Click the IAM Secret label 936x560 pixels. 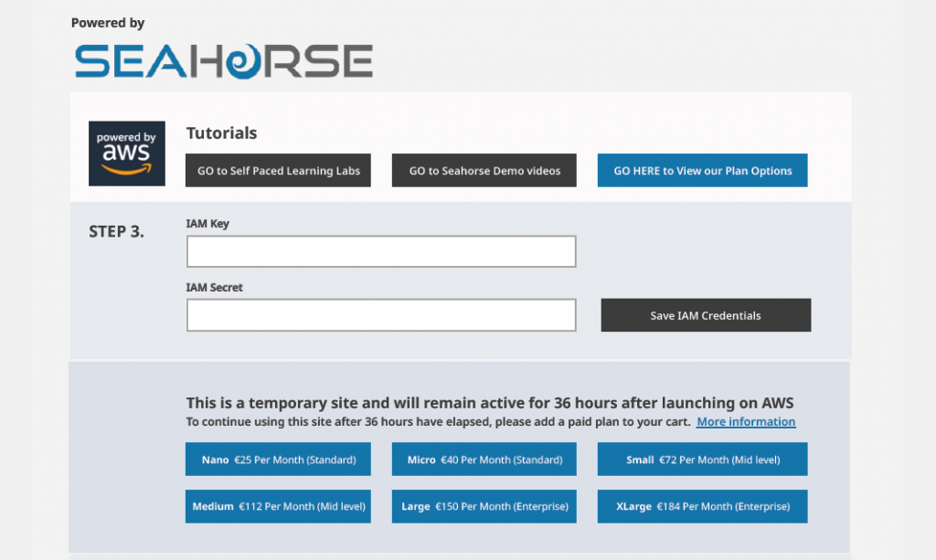[214, 288]
